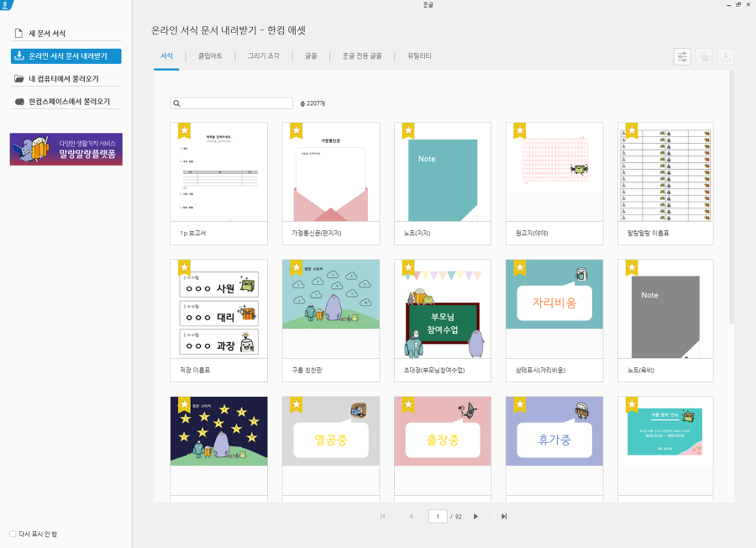Select the starry night 칭찬 스티커 template
The image size is (756, 548).
(219, 449)
